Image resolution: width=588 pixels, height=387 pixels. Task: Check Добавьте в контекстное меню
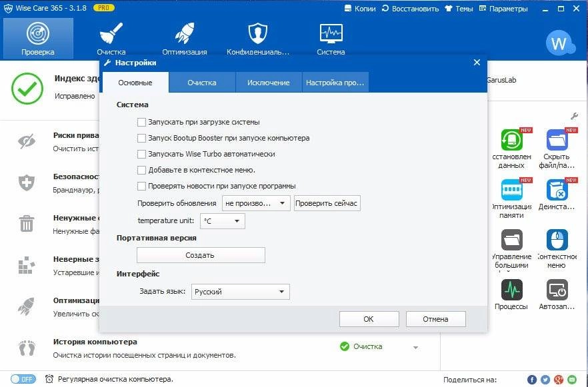point(141,170)
